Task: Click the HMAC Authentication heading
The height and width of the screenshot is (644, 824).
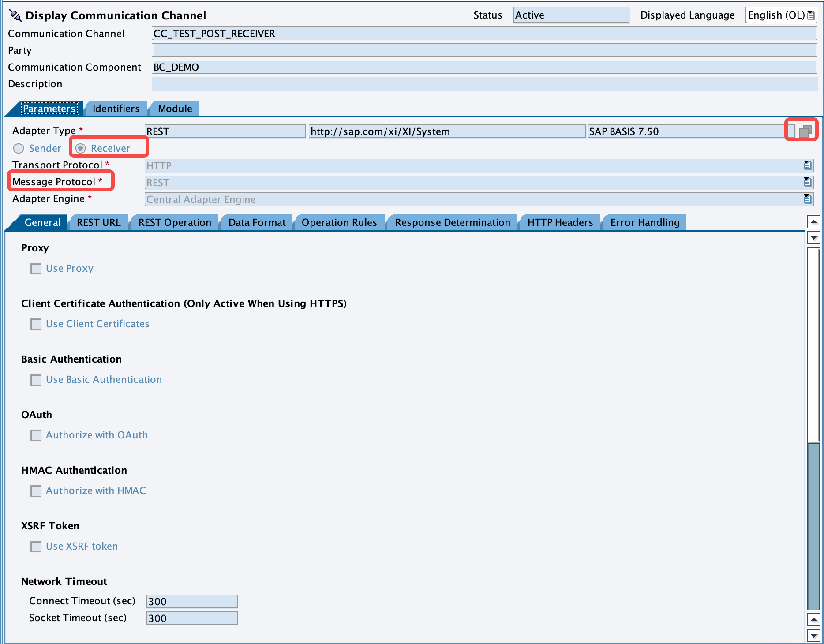Action: click(74, 470)
